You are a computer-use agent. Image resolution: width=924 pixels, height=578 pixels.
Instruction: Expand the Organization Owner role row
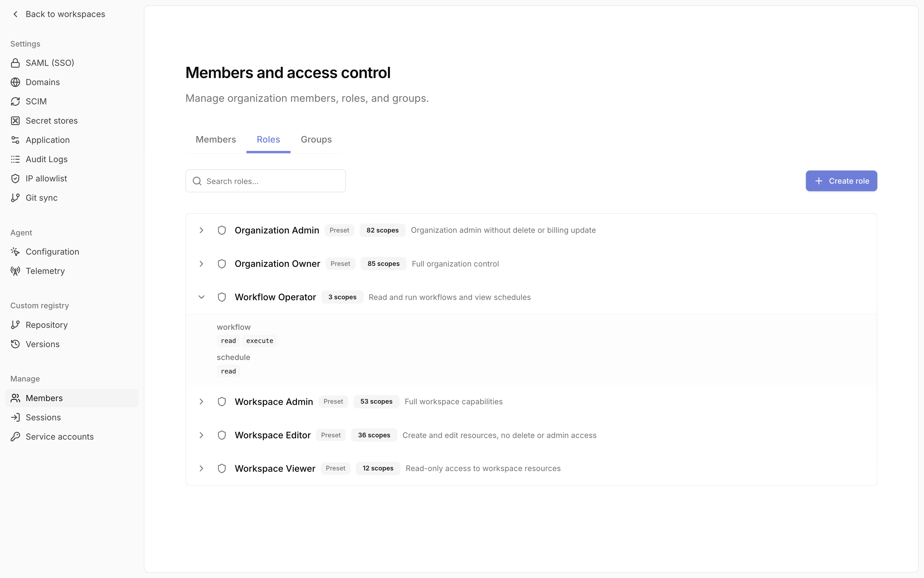point(201,264)
